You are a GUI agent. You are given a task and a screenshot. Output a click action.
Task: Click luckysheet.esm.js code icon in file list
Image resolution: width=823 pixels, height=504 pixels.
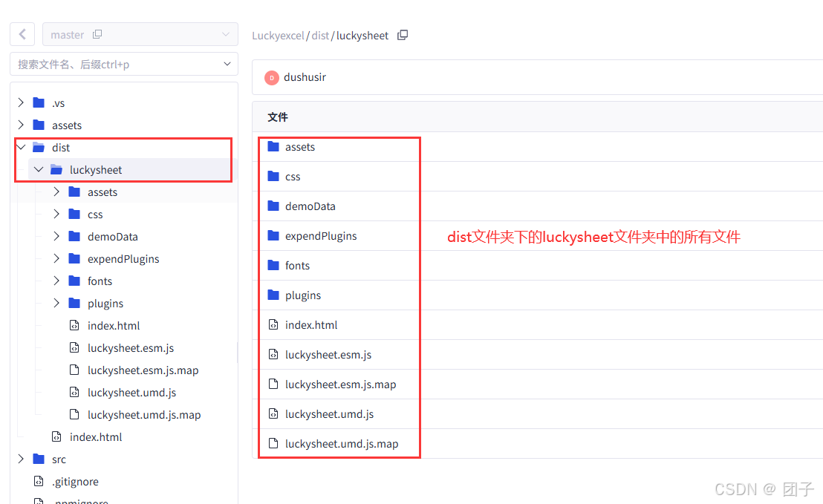pyautogui.click(x=273, y=354)
